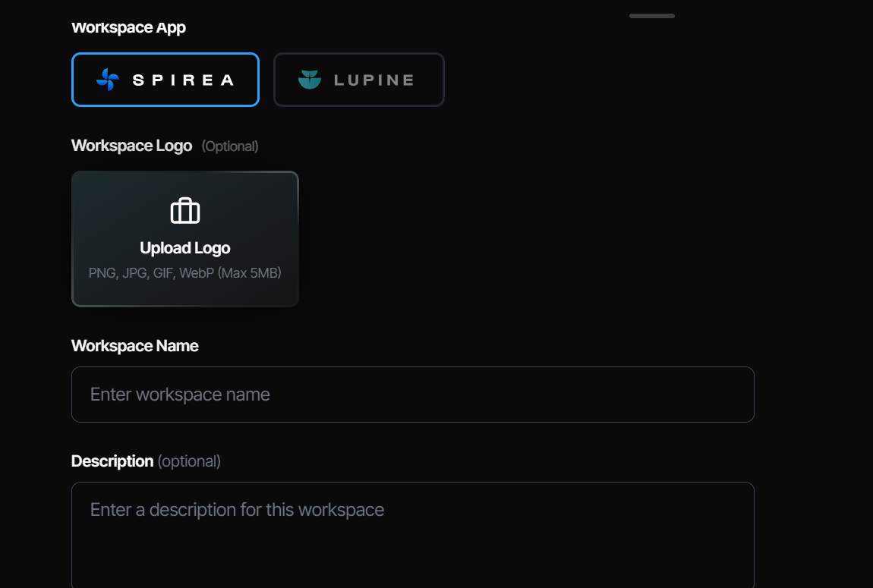Focus the Description text area
Screen dimensions: 873x588
tap(412, 535)
